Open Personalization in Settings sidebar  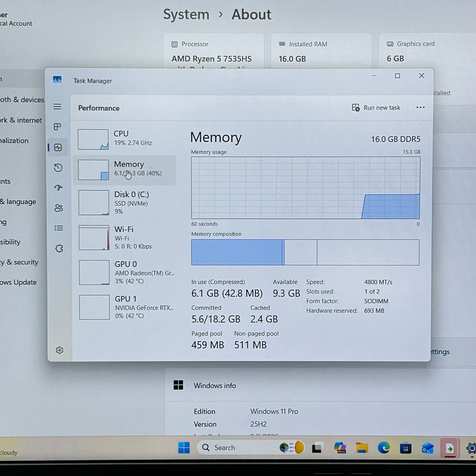14,140
